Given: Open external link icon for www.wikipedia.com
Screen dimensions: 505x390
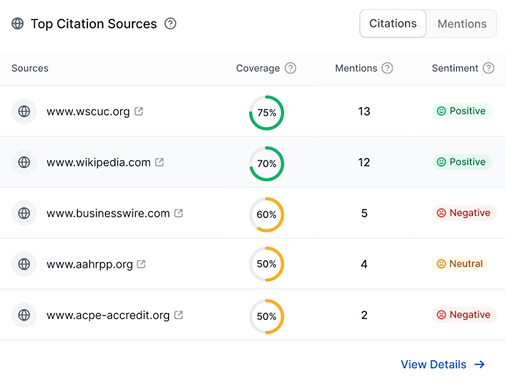Looking at the screenshot, I should point(159,162).
